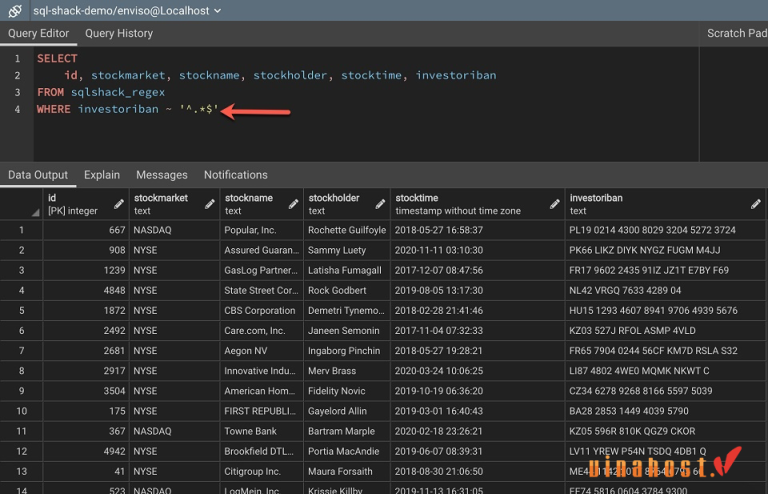
Task: Click the pencil icon in investoriban column header
Action: tap(756, 204)
